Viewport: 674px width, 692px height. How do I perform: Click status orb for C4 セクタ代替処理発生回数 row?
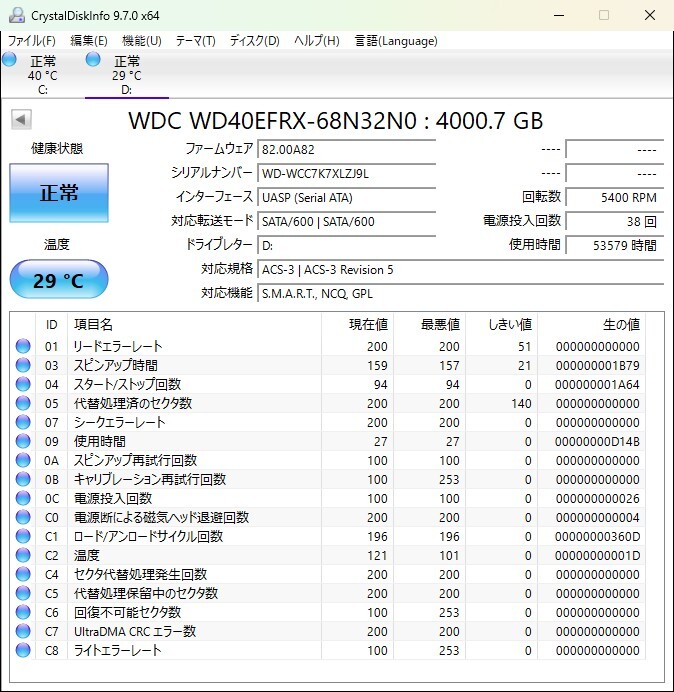(x=23, y=574)
